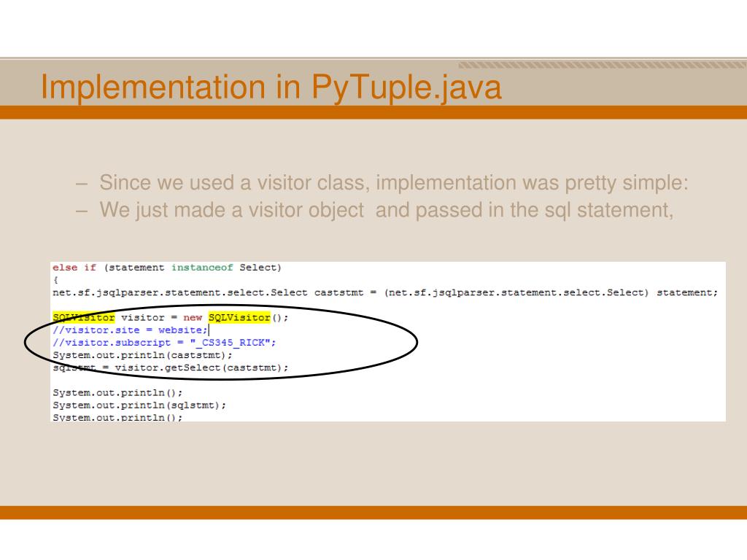Screen dimensions: 747x560
Task: Click the bullet "Since we used a visitor class"
Action: click(393, 182)
